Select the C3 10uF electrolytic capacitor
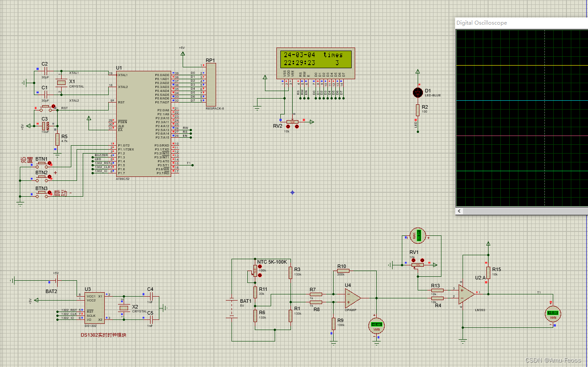588x367 pixels. (x=45, y=125)
